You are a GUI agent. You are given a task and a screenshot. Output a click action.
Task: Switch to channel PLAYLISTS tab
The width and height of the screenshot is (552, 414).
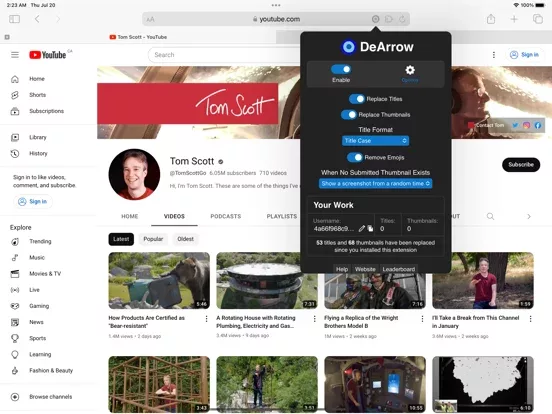point(282,217)
